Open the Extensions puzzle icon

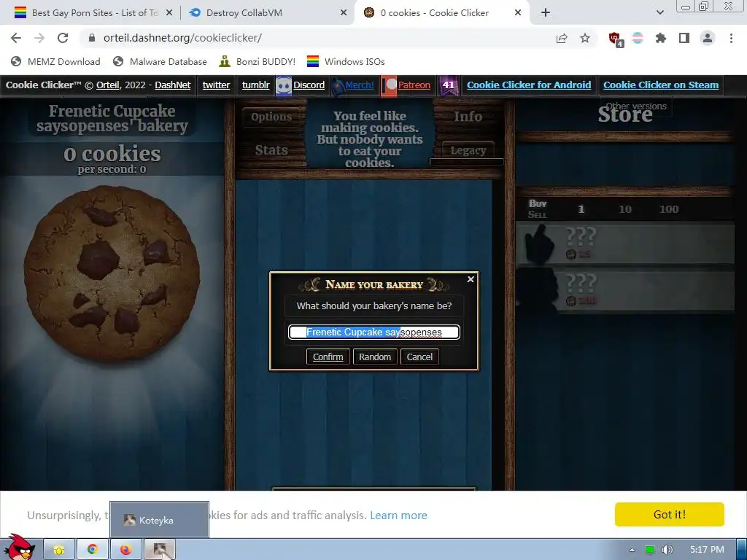pos(661,38)
